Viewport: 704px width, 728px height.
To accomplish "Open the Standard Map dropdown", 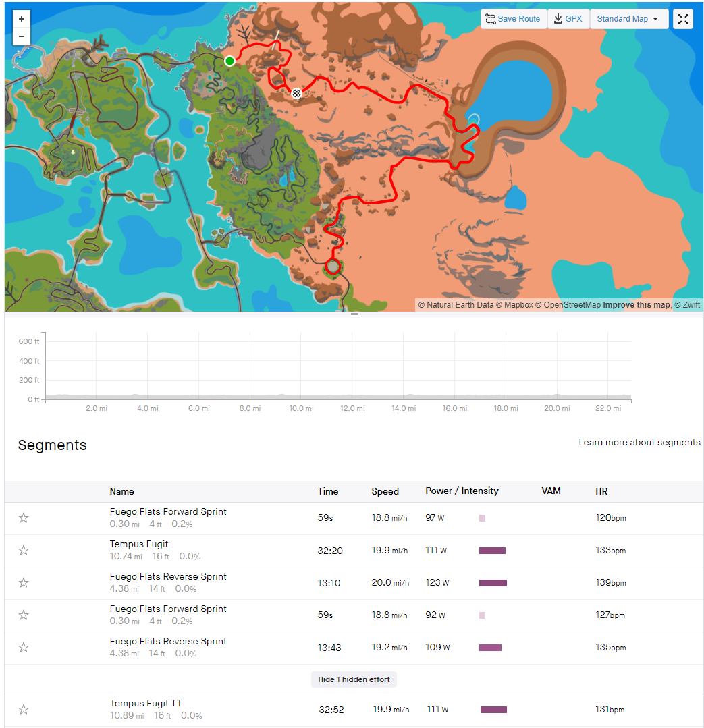I will click(x=629, y=19).
